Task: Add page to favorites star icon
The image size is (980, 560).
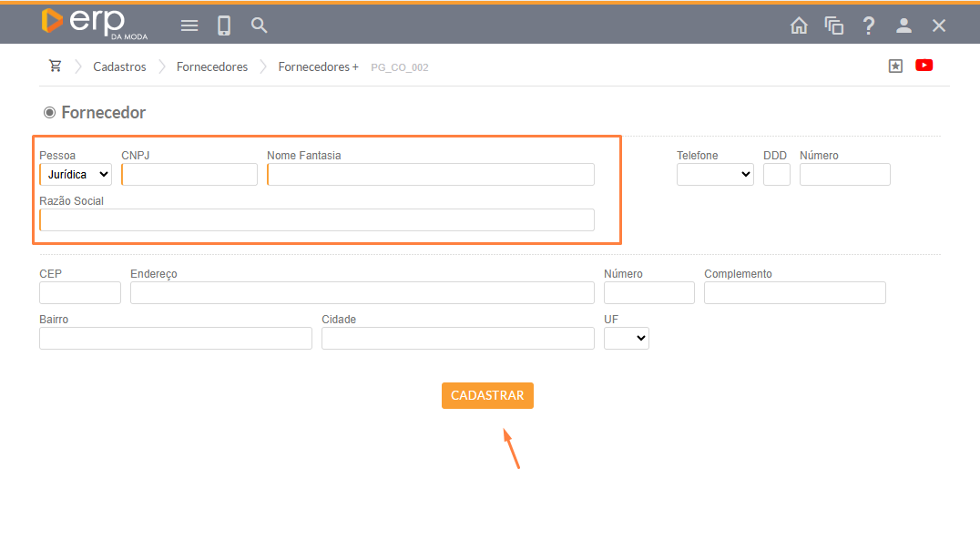Action: point(895,66)
